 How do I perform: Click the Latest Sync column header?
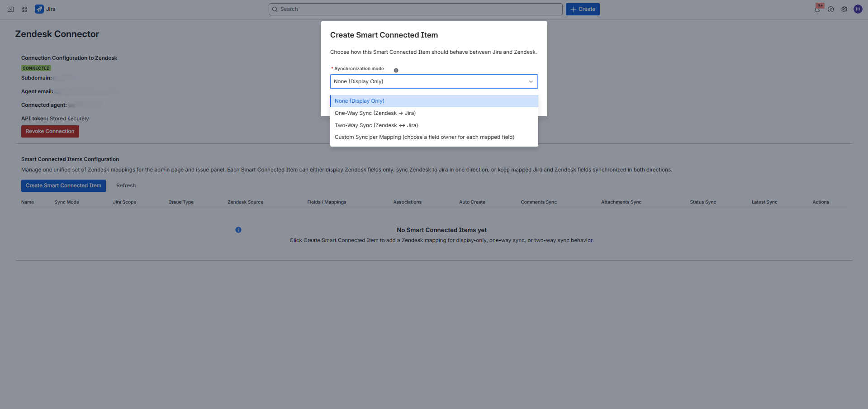click(x=764, y=202)
